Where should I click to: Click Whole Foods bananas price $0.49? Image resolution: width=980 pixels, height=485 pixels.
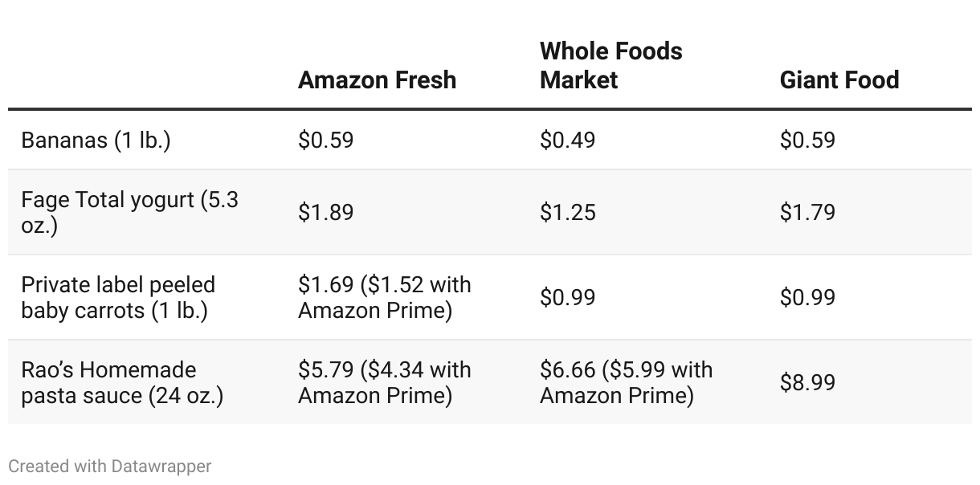(567, 140)
